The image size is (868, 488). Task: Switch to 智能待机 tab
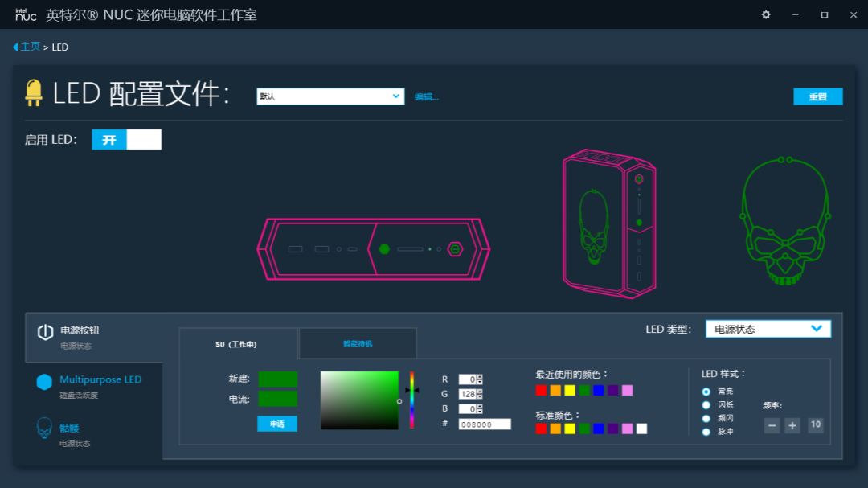click(358, 344)
